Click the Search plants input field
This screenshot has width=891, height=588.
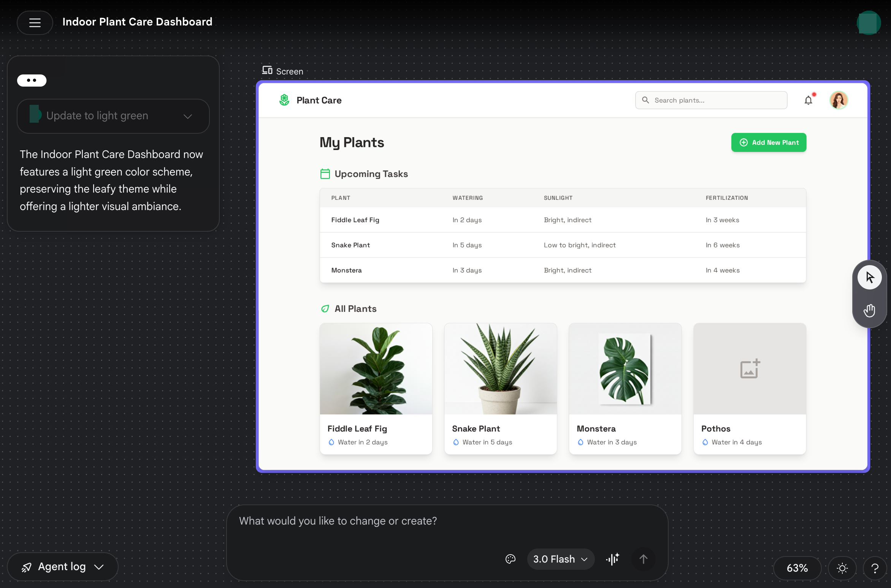pos(711,100)
